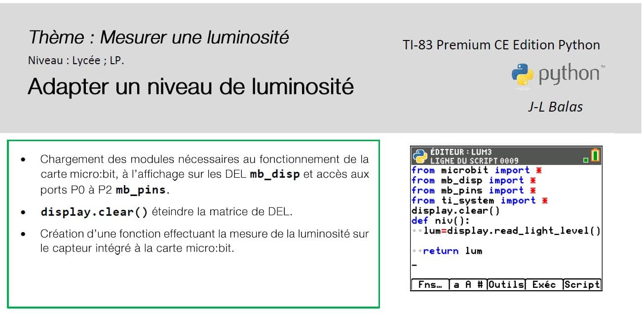This screenshot has width=644, height=314.
Task: Click the 'def niv():' code line
Action: coord(441,221)
